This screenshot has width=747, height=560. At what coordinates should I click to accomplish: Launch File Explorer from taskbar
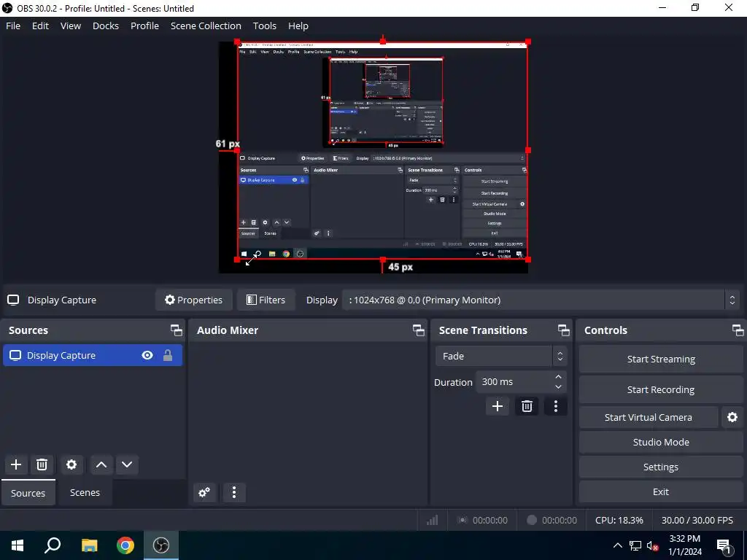pos(89,545)
